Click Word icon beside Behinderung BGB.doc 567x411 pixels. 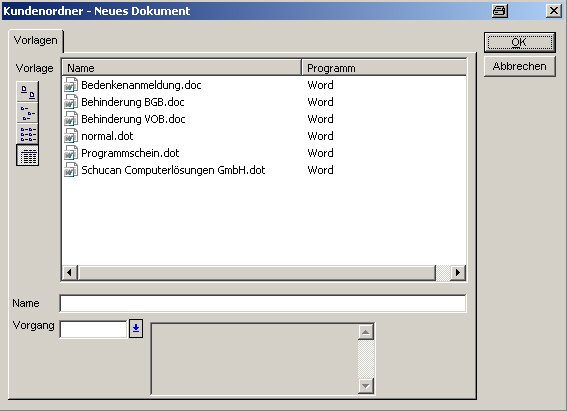[71, 102]
